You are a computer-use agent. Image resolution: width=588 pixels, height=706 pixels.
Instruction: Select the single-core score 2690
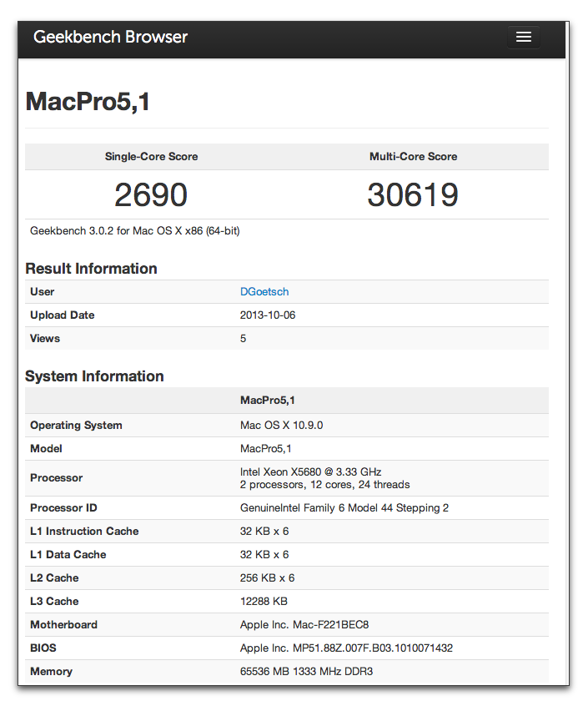[x=151, y=195]
